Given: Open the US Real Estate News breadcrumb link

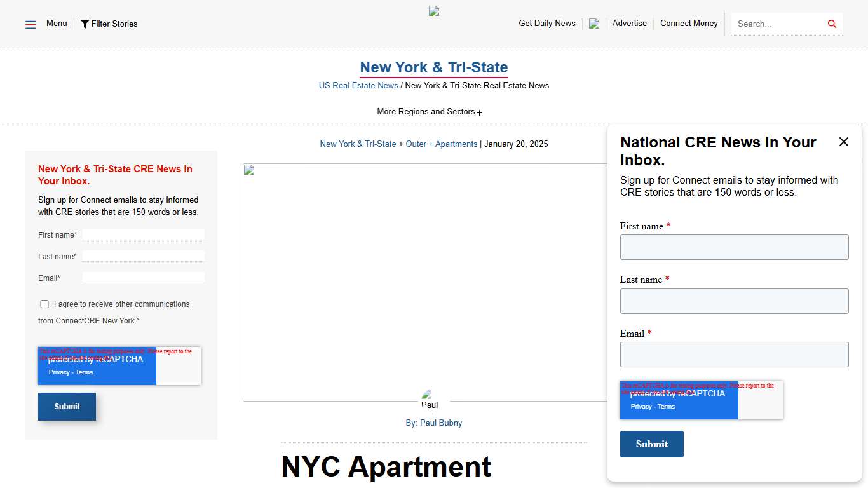Looking at the screenshot, I should (x=358, y=85).
